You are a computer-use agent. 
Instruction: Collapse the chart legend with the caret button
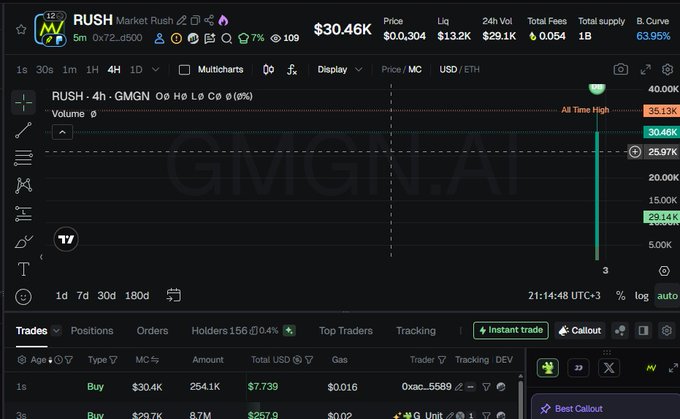[62, 132]
